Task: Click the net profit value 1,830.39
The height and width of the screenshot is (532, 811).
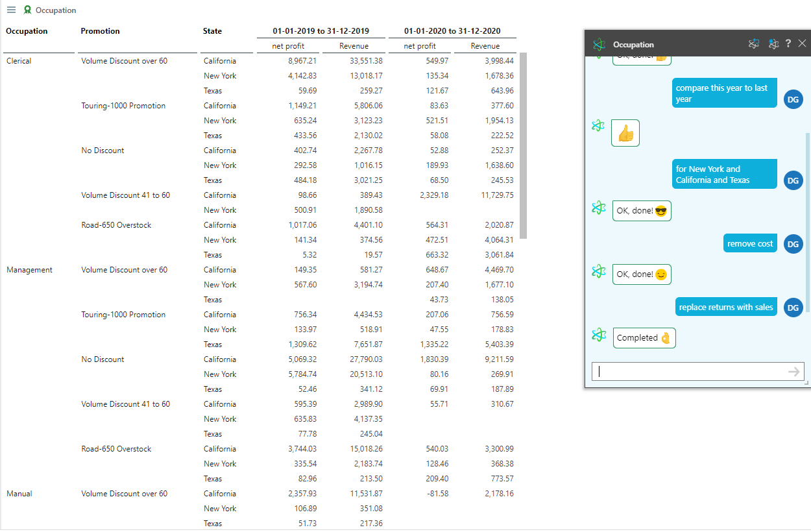Action: tap(434, 359)
